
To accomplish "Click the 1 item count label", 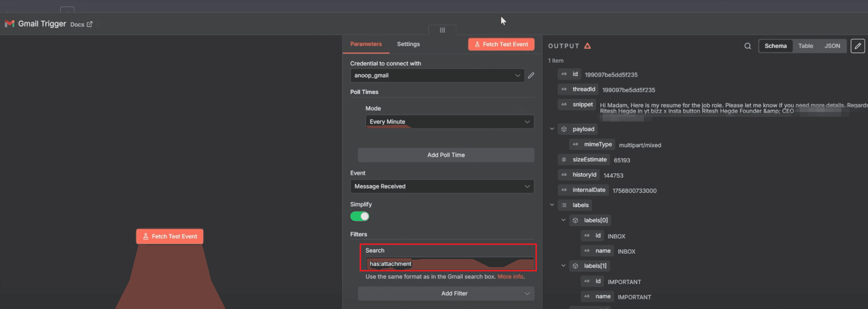I will click(556, 61).
